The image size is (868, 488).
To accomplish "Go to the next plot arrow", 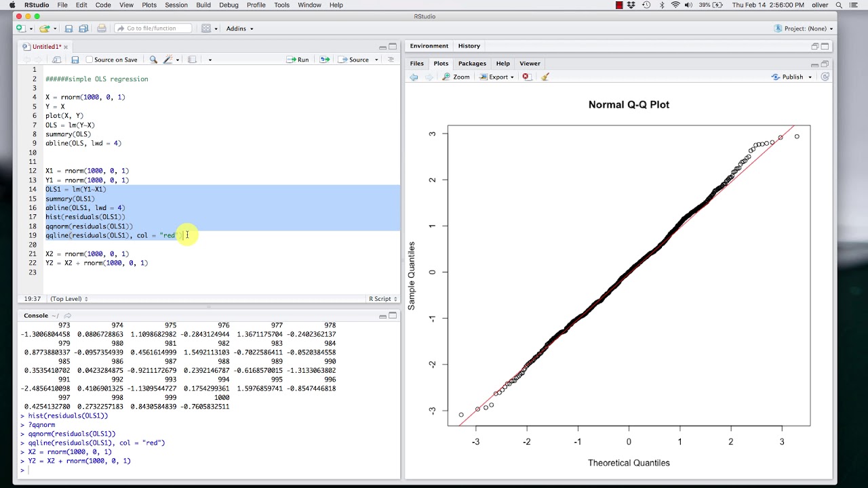I will pos(429,77).
